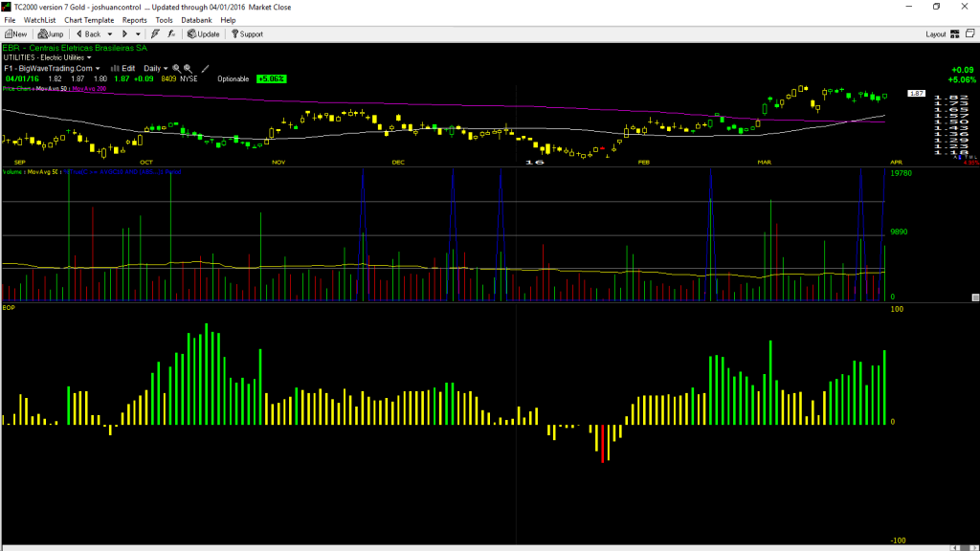Click the New toolbar button
The width and height of the screenshot is (980, 551).
16,34
